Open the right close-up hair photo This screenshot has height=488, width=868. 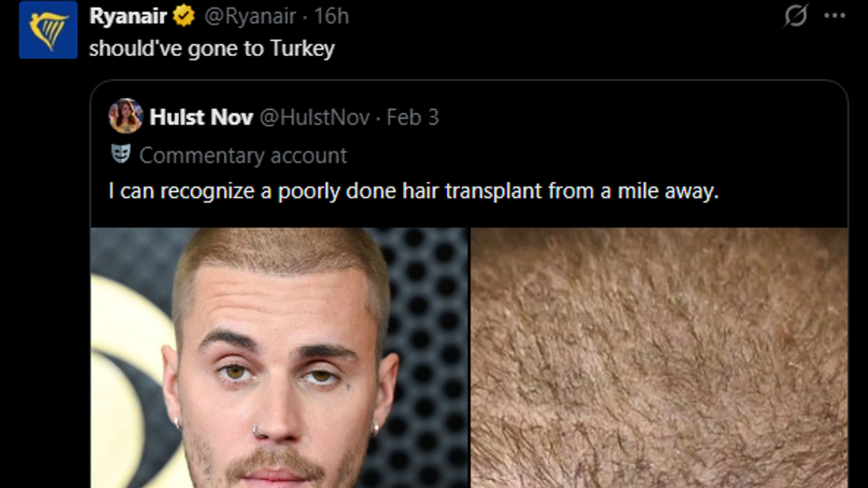658,358
